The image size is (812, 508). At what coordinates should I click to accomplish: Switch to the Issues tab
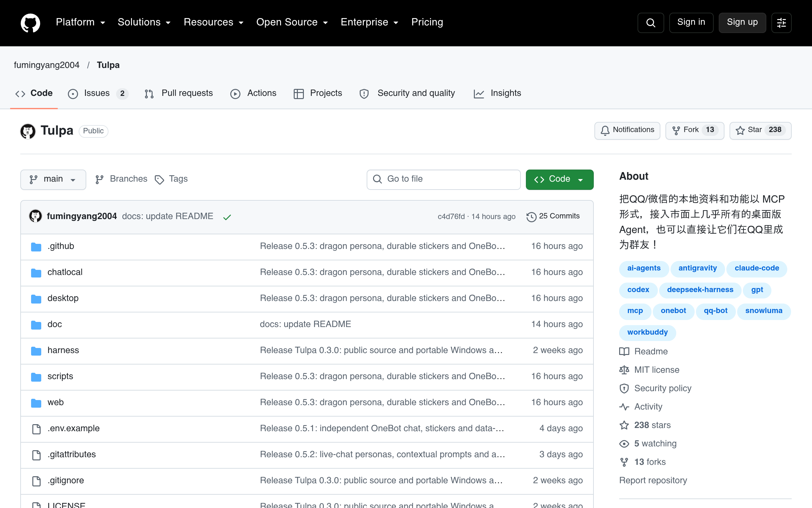click(x=98, y=93)
